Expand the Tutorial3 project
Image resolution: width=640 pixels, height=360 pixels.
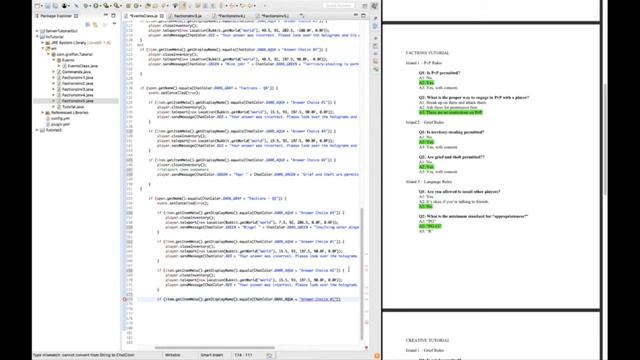coord(37,130)
